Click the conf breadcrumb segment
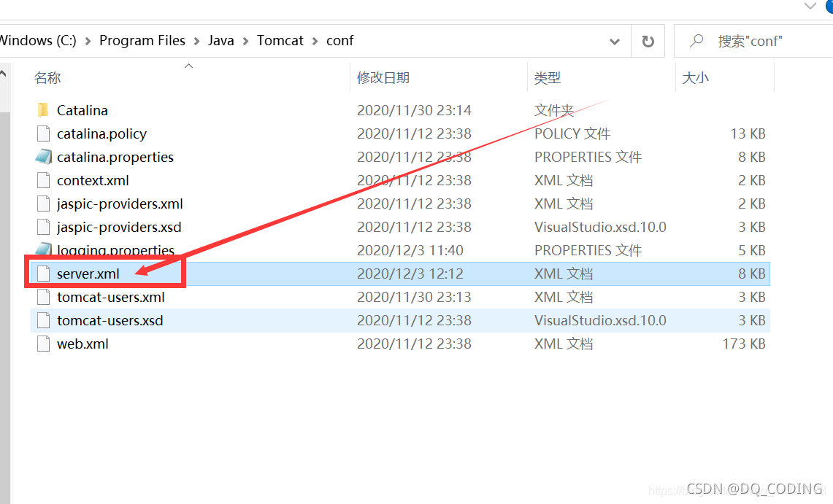 pos(340,41)
